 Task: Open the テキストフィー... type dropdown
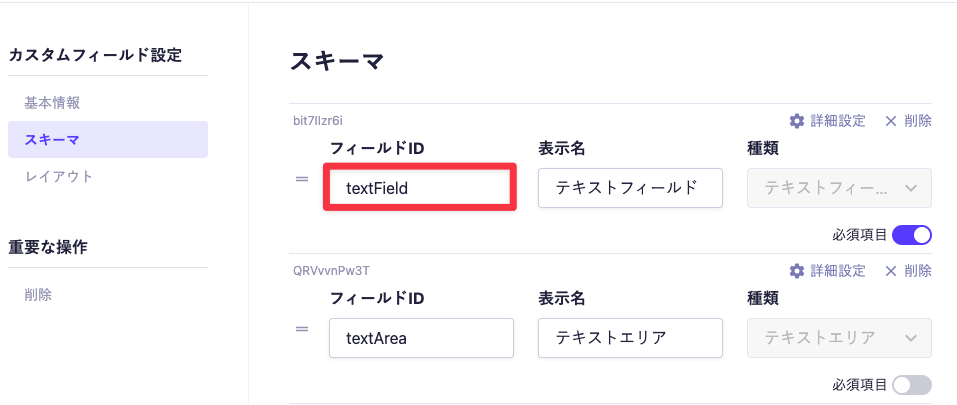pos(839,188)
